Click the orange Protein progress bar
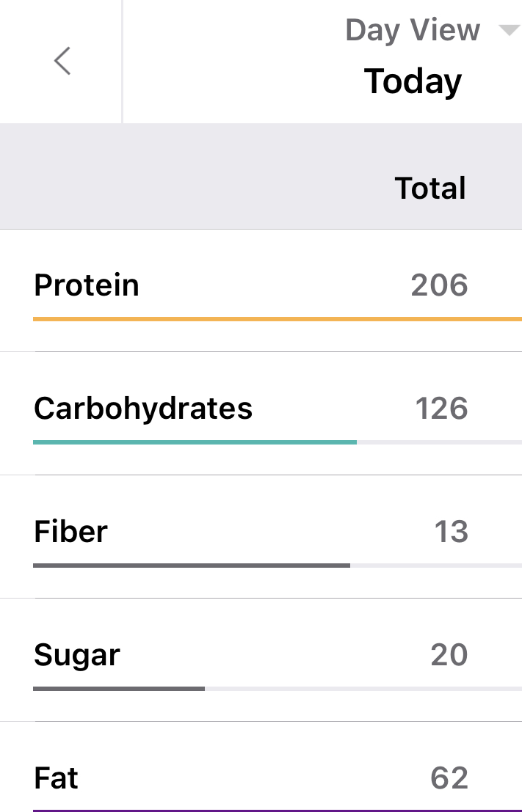Image resolution: width=522 pixels, height=812 pixels. click(x=278, y=319)
